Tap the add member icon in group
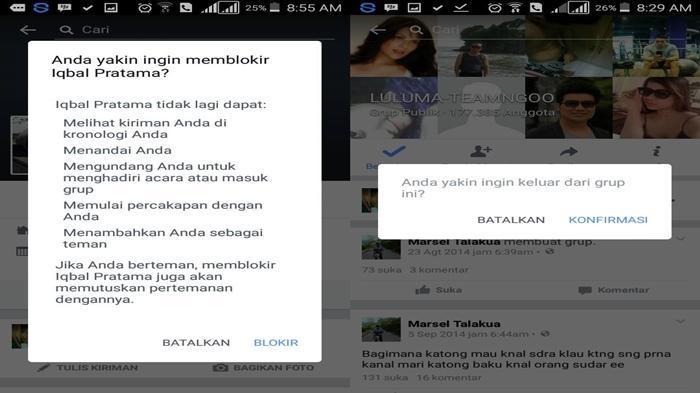The width and height of the screenshot is (700, 393). click(481, 151)
